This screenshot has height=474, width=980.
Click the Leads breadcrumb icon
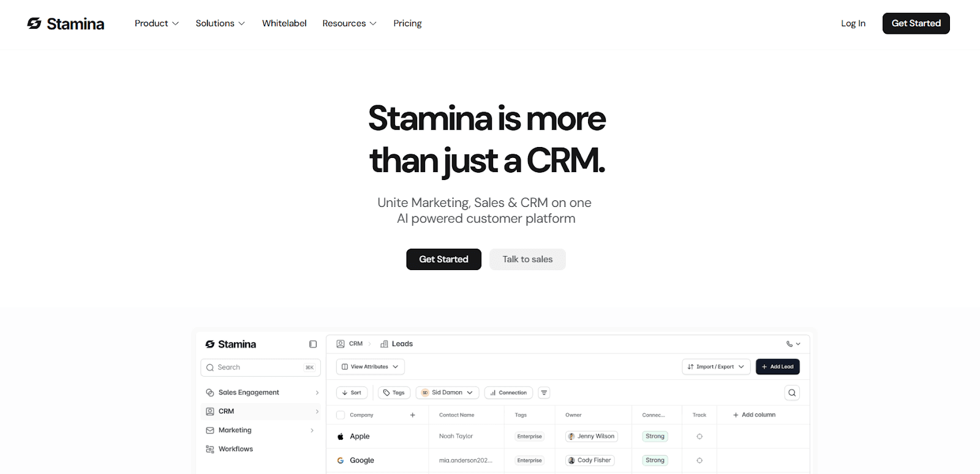pos(384,344)
